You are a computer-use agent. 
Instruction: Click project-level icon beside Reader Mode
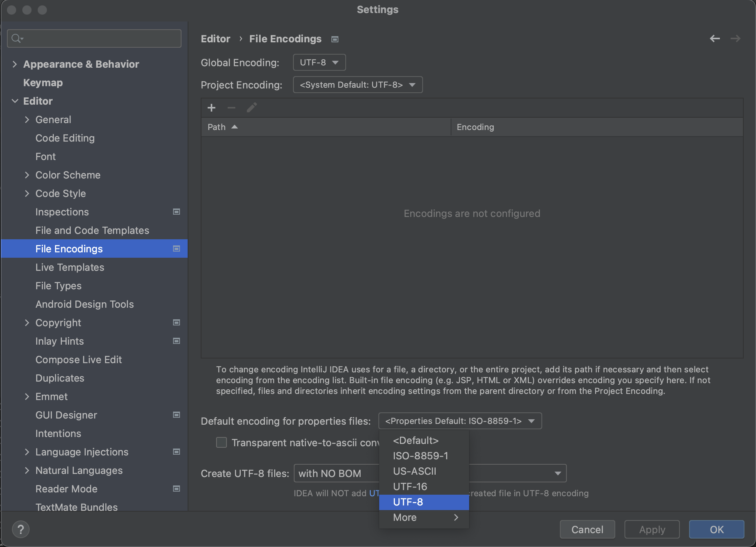(x=177, y=489)
